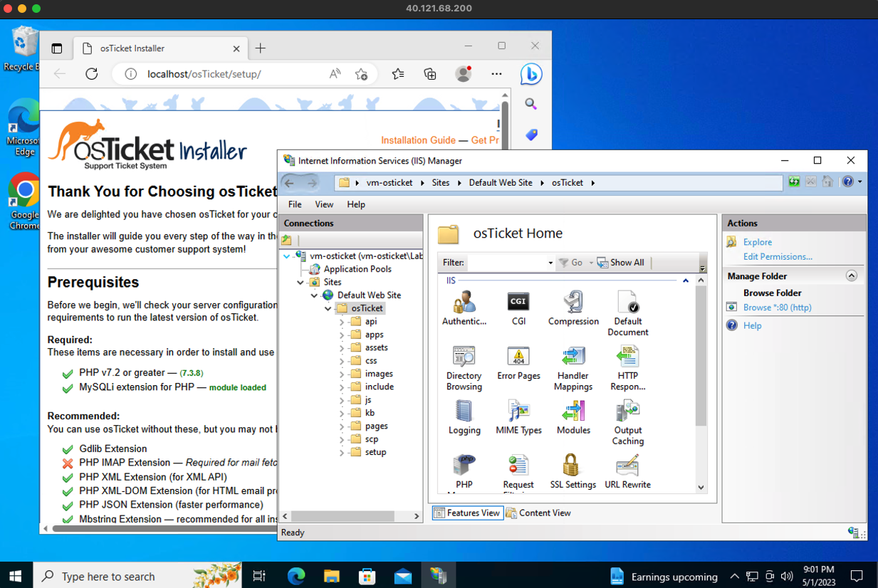Open the View menu in IIS Manager
The image size is (878, 588).
tap(324, 204)
